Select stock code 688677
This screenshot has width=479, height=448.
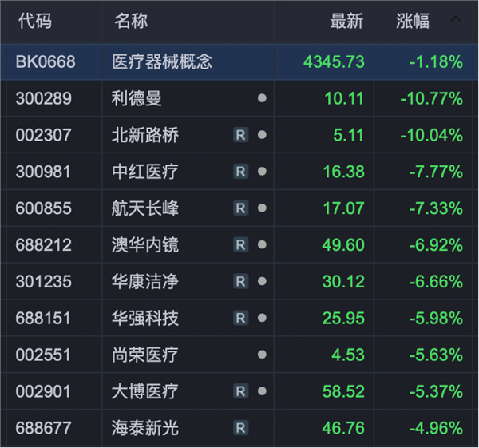click(x=43, y=428)
